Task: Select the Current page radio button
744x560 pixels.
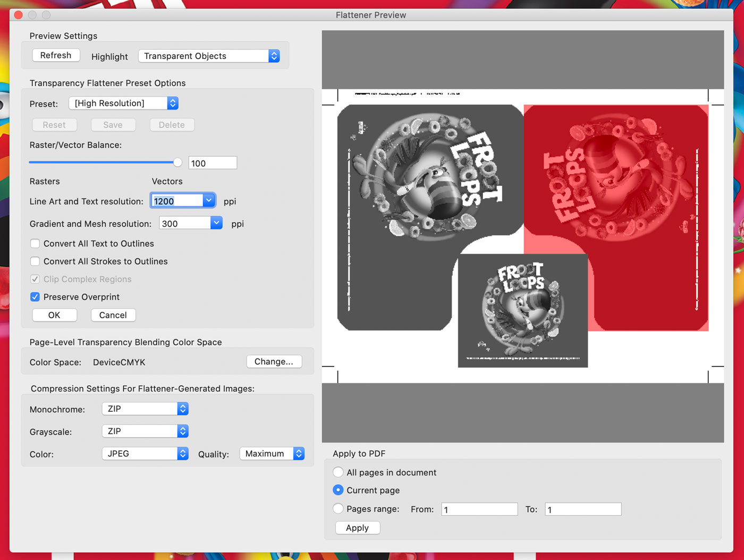Action: tap(338, 490)
